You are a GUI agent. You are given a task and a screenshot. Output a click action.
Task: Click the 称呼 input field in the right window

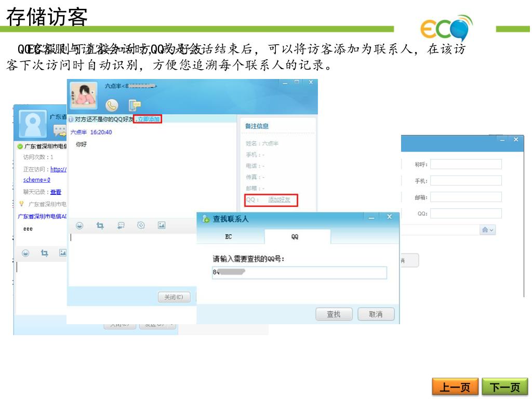pyautogui.click(x=466, y=164)
